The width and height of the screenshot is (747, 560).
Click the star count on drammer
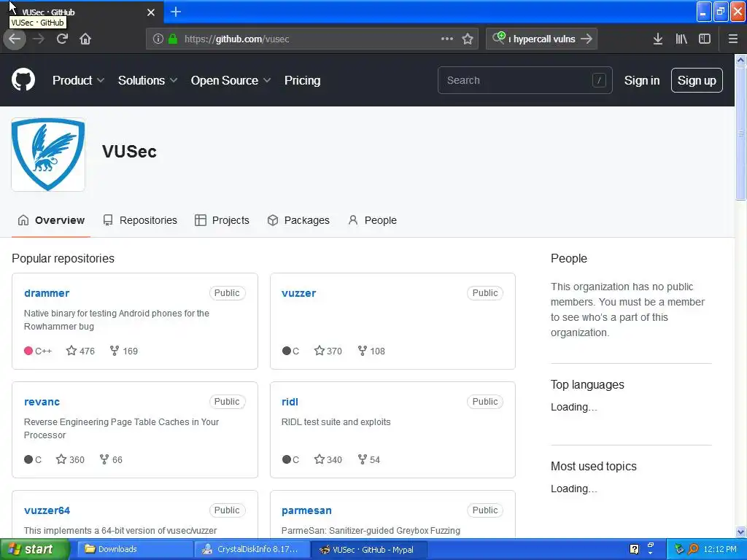click(80, 351)
